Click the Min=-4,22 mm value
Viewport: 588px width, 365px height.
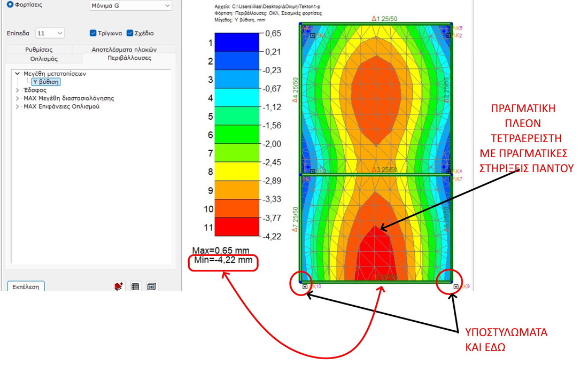(x=223, y=260)
